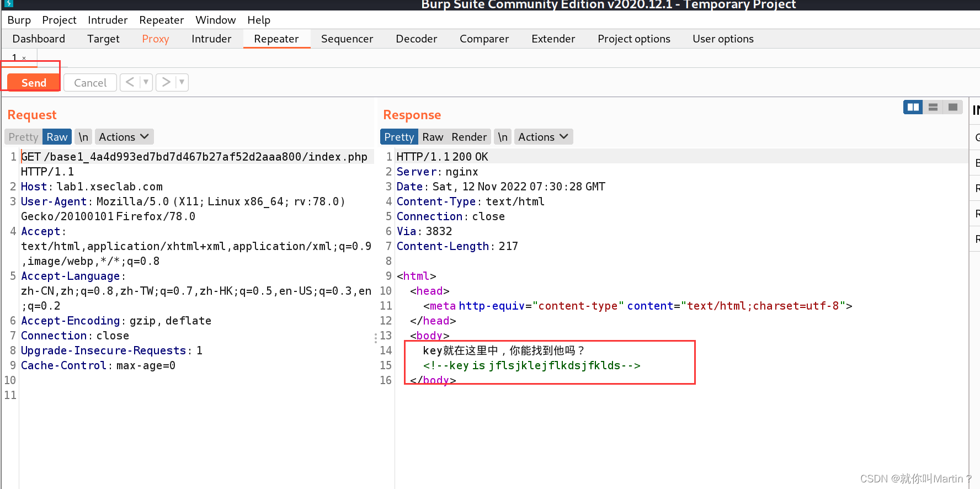Click the Cancel button
The image size is (980, 489).
click(90, 83)
